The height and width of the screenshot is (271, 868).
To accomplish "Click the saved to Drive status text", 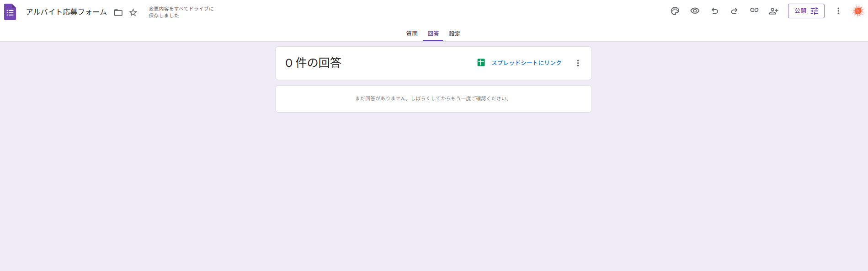I will pyautogui.click(x=181, y=12).
